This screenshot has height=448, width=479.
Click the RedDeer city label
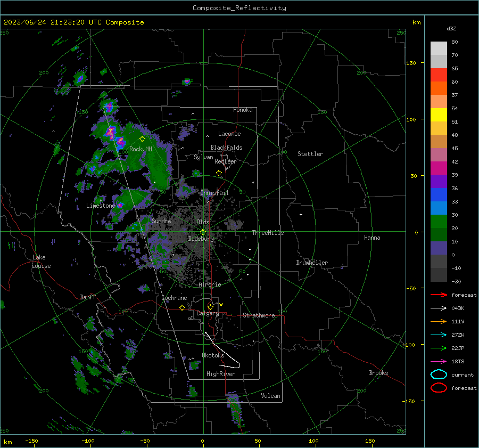(226, 161)
